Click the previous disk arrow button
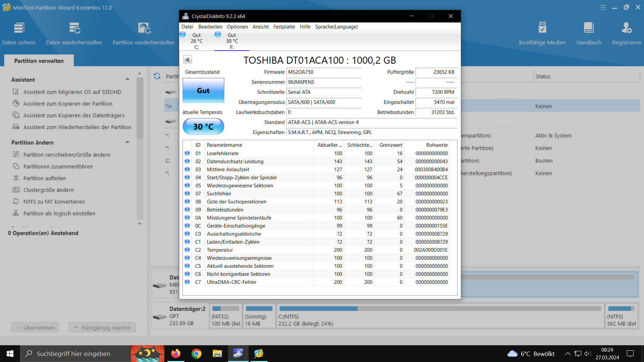This screenshot has height=362, width=644. coord(187,60)
